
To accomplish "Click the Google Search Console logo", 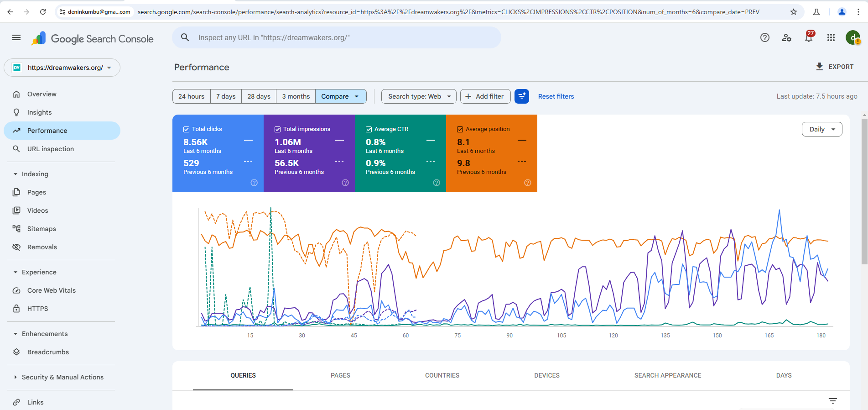I will [x=93, y=39].
